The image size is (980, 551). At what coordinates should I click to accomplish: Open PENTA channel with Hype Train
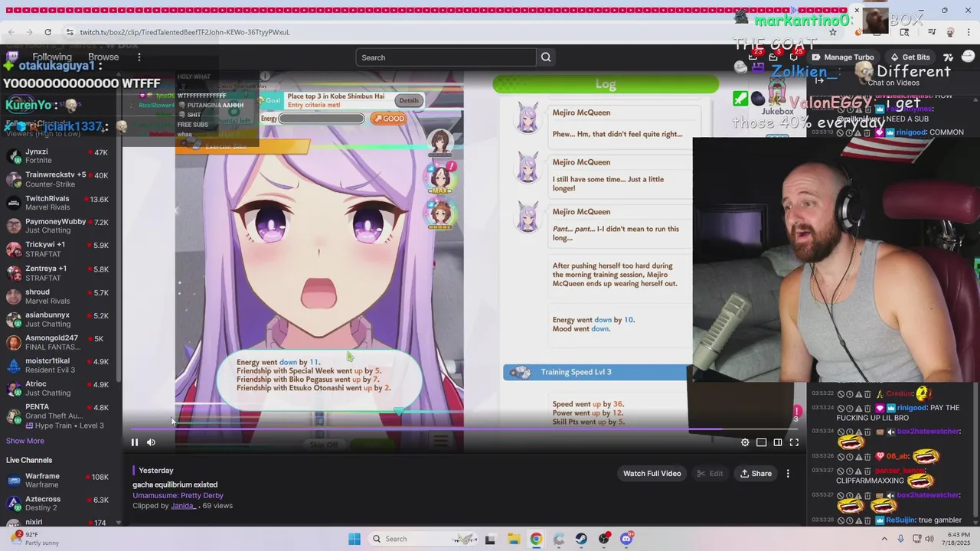click(60, 416)
